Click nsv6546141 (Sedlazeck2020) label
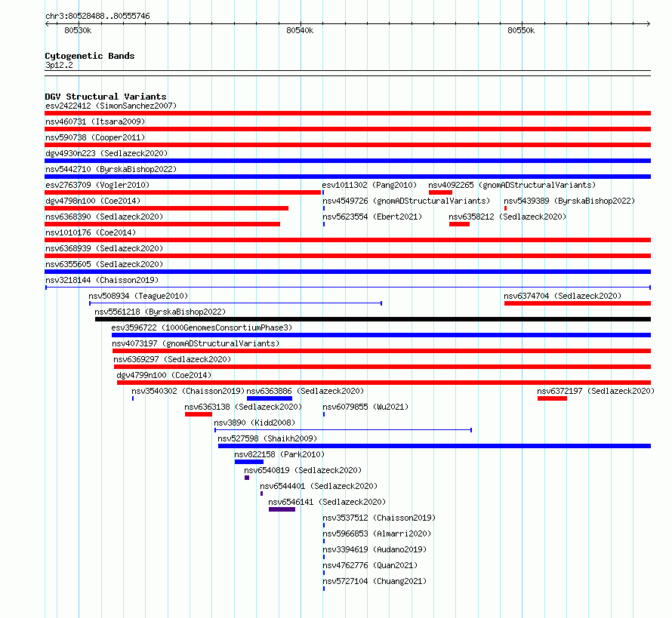672x618 pixels. (327, 502)
